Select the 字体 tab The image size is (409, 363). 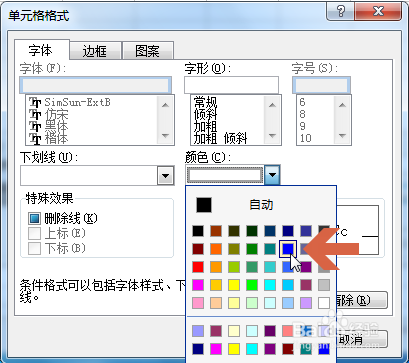click(41, 50)
